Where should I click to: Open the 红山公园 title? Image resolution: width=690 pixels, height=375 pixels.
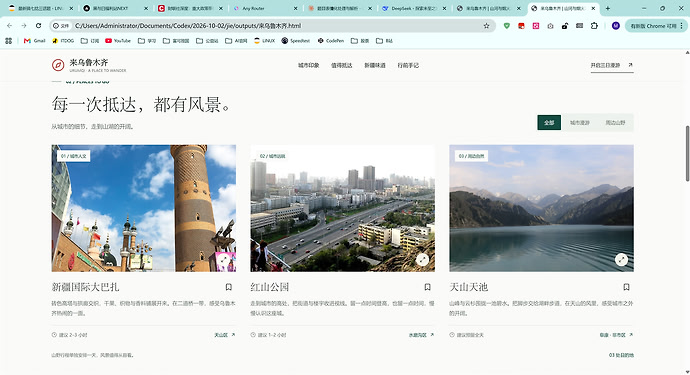[270, 287]
